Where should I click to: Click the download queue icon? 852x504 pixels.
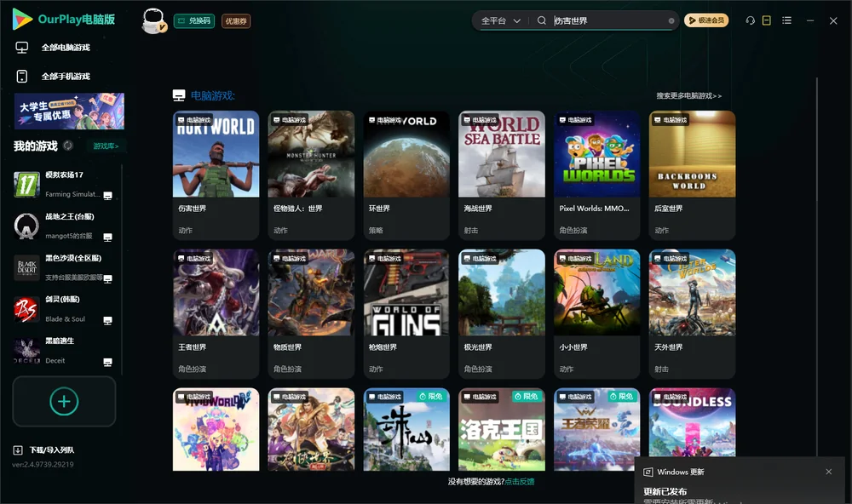tap(18, 450)
